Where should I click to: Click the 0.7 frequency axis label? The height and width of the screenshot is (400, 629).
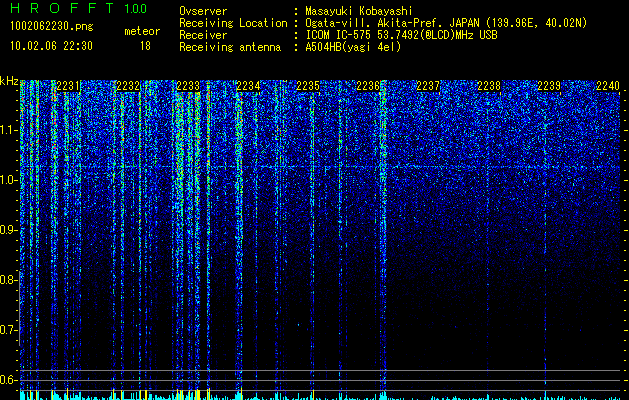point(7,330)
